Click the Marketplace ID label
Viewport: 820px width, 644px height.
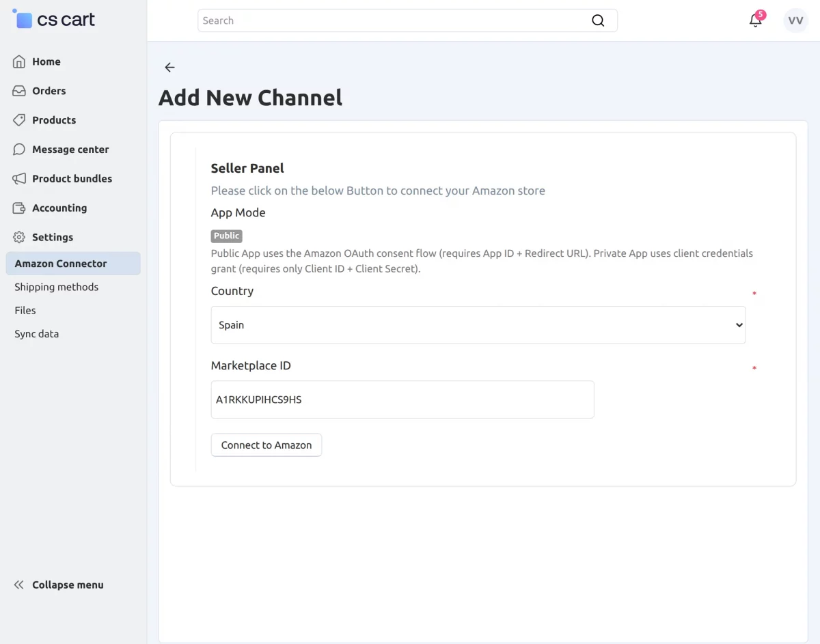coord(251,365)
